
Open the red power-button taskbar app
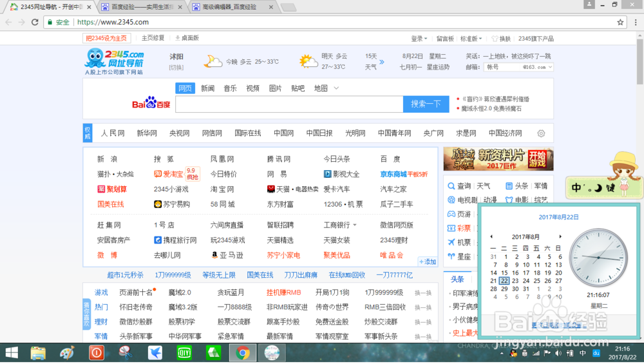click(96, 353)
